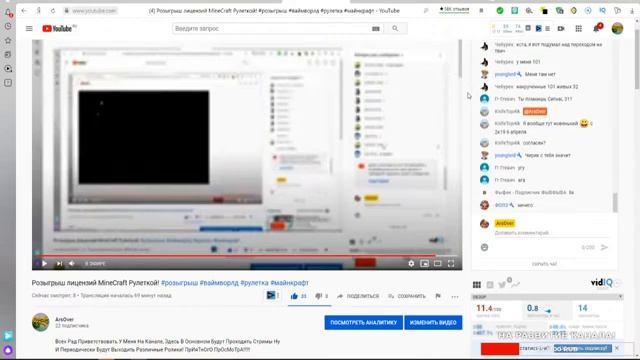
Task: Open the on-screen keyboard icon in search box
Action: click(376, 29)
